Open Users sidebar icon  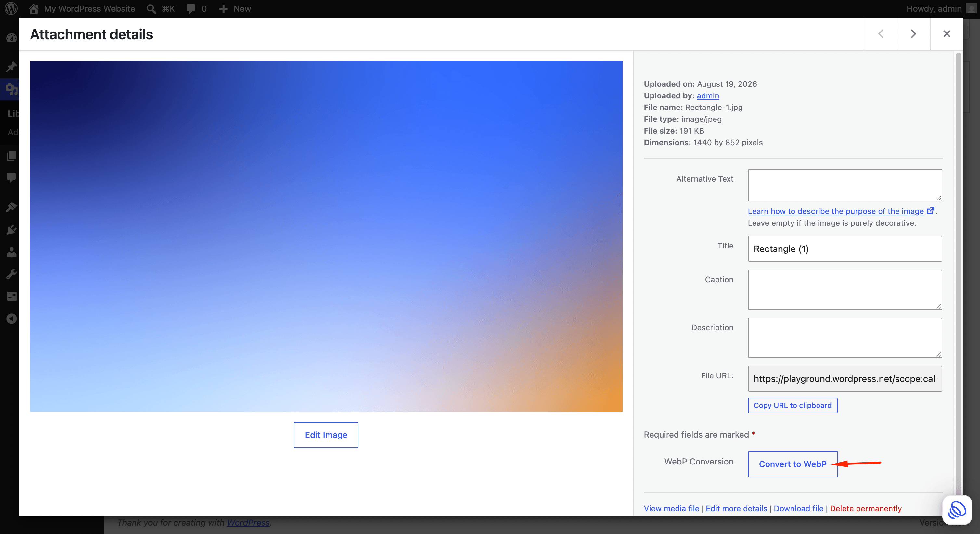pyautogui.click(x=11, y=252)
